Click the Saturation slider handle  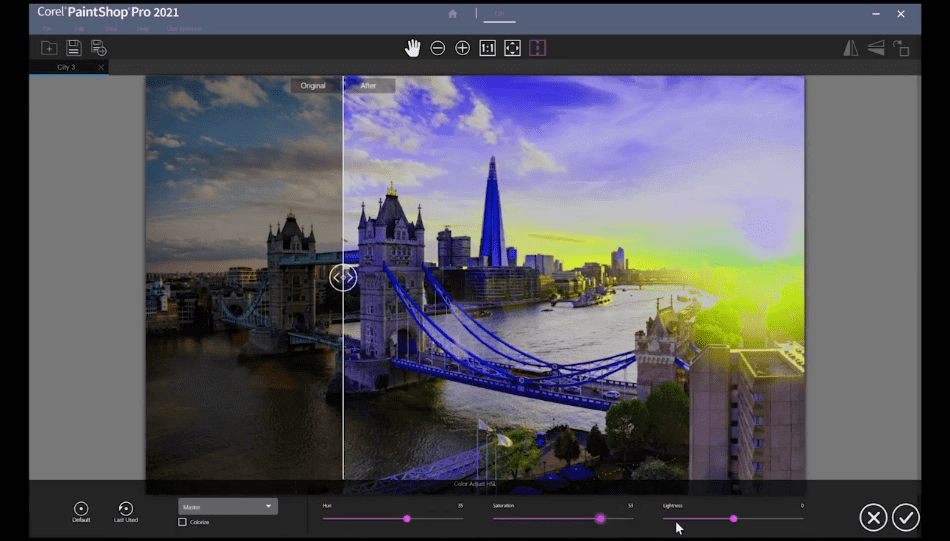point(600,519)
